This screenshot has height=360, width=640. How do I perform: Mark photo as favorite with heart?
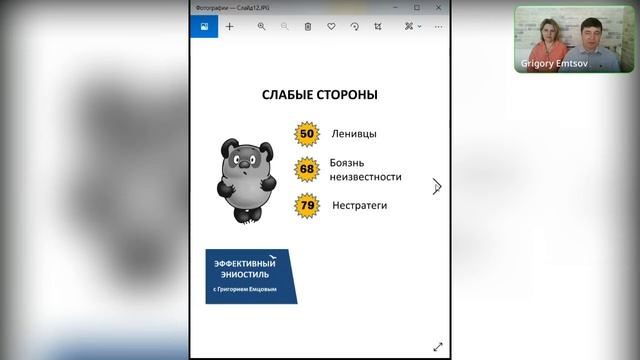click(331, 27)
